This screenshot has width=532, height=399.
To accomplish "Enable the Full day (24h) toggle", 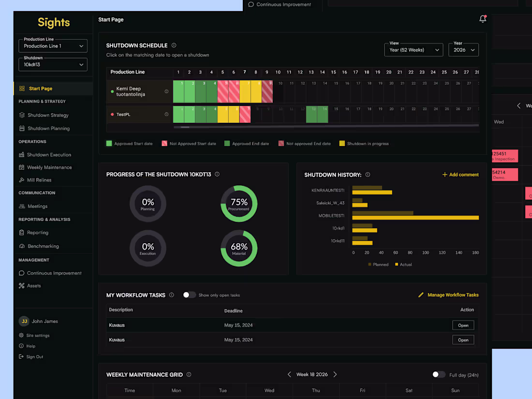I will [439, 374].
